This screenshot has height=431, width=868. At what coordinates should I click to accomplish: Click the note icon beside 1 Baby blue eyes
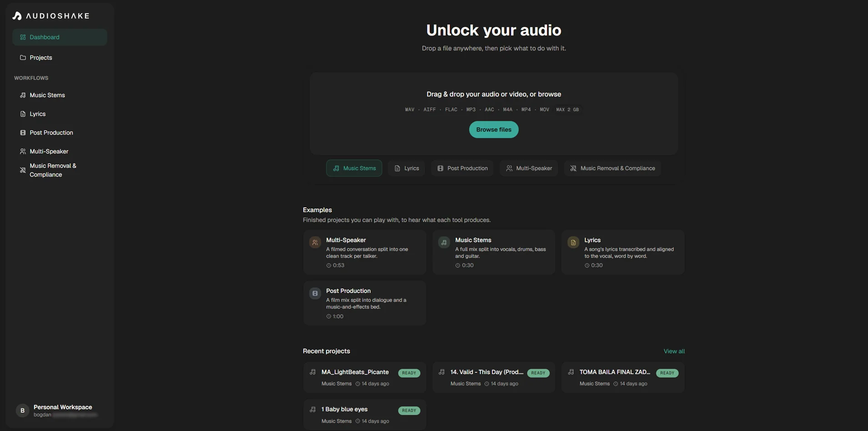[313, 409]
